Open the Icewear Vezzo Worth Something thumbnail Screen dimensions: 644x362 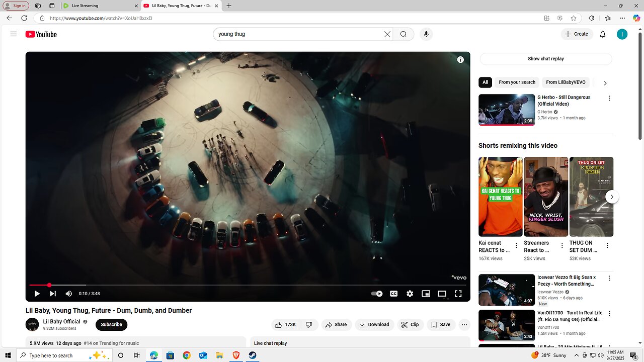pos(507,290)
